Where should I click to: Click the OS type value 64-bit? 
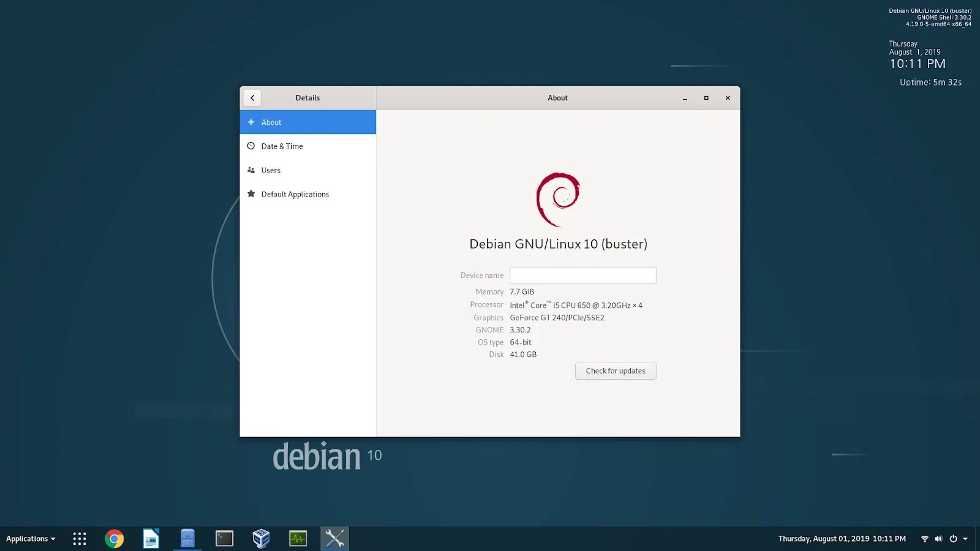[x=521, y=342]
